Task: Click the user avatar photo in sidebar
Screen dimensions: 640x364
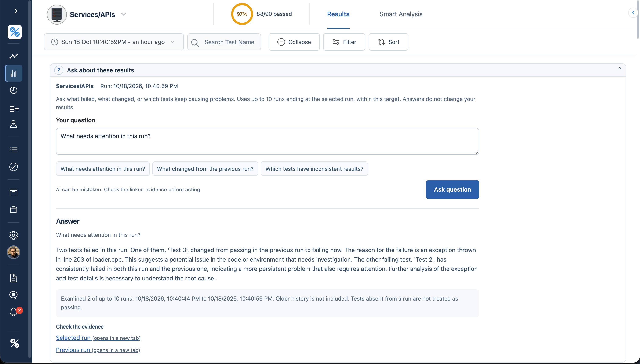Action: click(x=14, y=252)
